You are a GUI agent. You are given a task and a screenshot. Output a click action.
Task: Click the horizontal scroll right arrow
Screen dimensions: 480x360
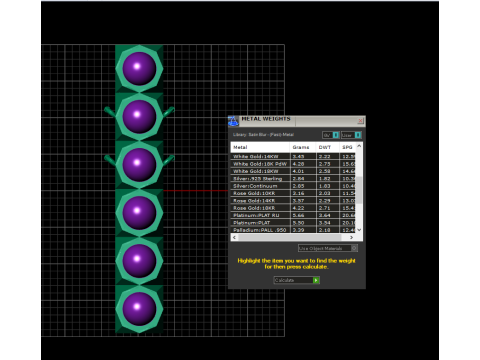pos(351,237)
